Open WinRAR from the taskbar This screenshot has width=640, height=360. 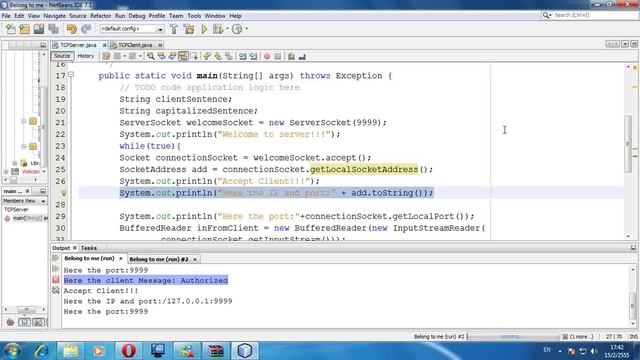point(216,351)
